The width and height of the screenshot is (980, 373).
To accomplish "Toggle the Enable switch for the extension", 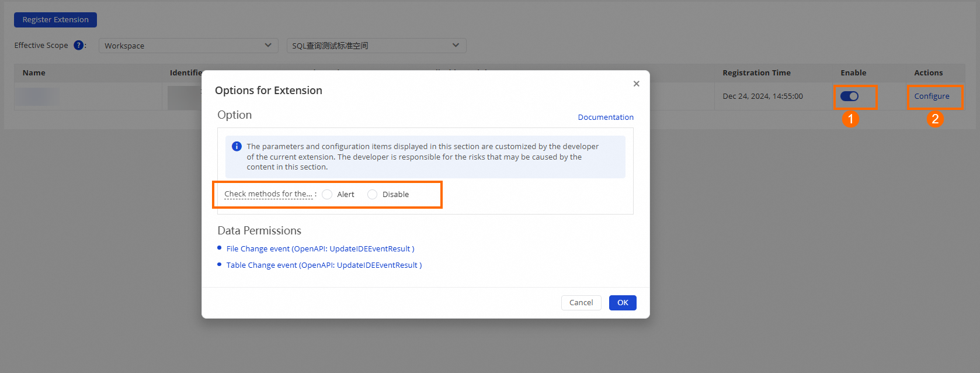I will [849, 96].
